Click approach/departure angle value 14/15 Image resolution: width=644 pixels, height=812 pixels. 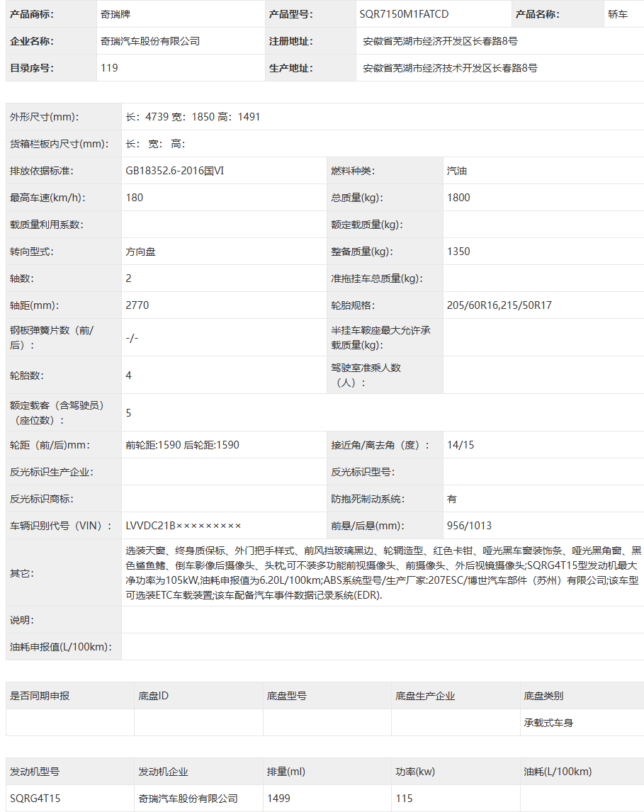pos(461,445)
